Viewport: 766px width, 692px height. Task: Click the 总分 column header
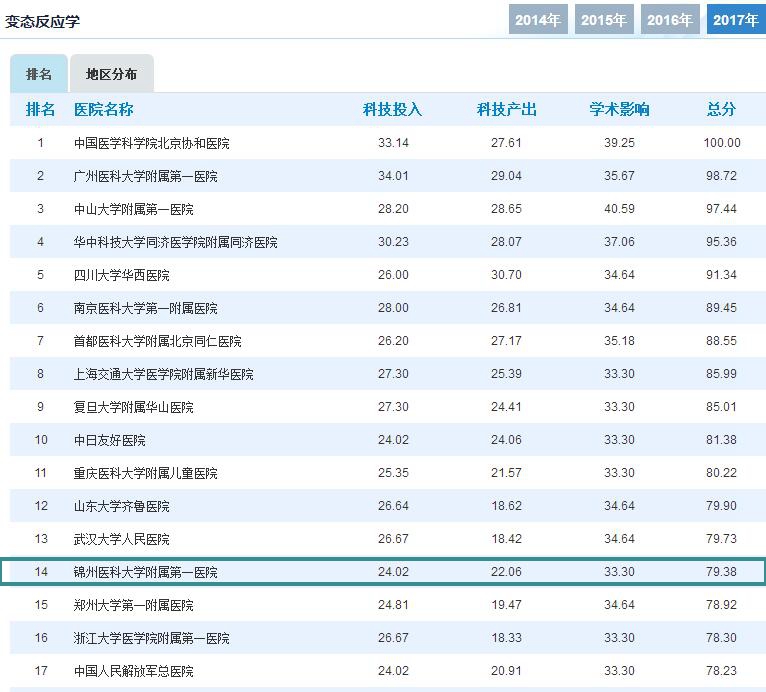[x=722, y=109]
